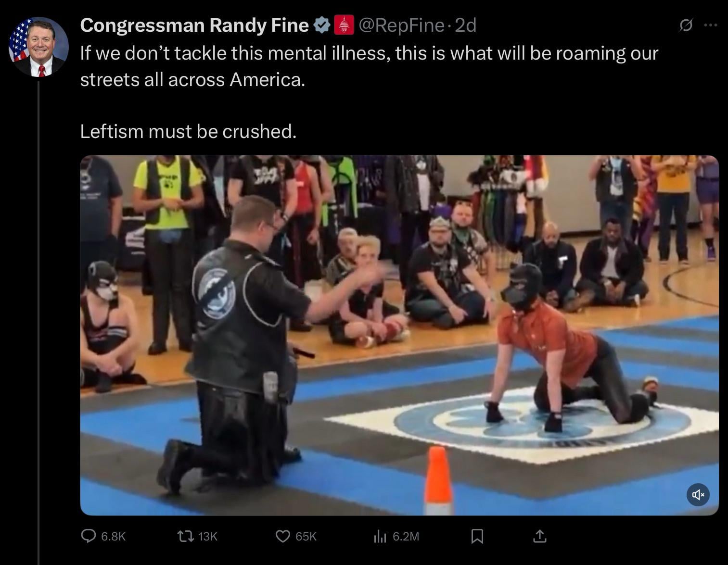Open the Congressman Randy Fine display name
Viewport: 728px width, 565px height.
[194, 25]
